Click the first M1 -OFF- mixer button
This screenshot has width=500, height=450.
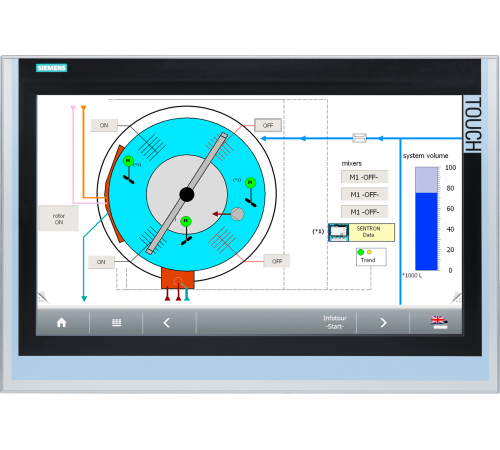364,177
